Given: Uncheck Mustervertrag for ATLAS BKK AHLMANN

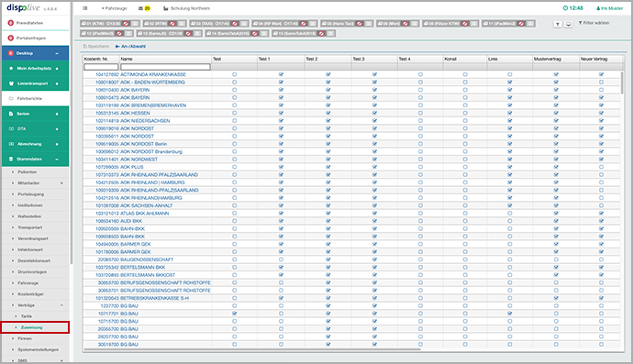Looking at the screenshot, I should 556,214.
